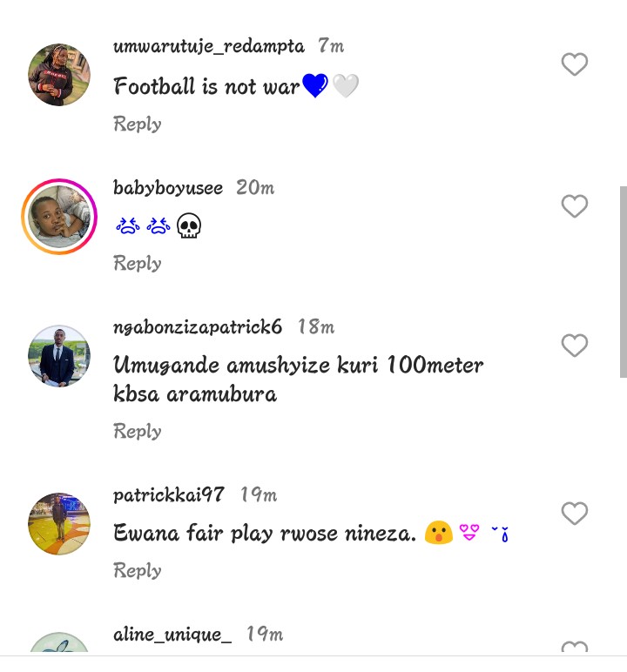Image resolution: width=627 pixels, height=672 pixels.
Task: Open username ngabonzizapatrick6
Action: click(x=198, y=327)
